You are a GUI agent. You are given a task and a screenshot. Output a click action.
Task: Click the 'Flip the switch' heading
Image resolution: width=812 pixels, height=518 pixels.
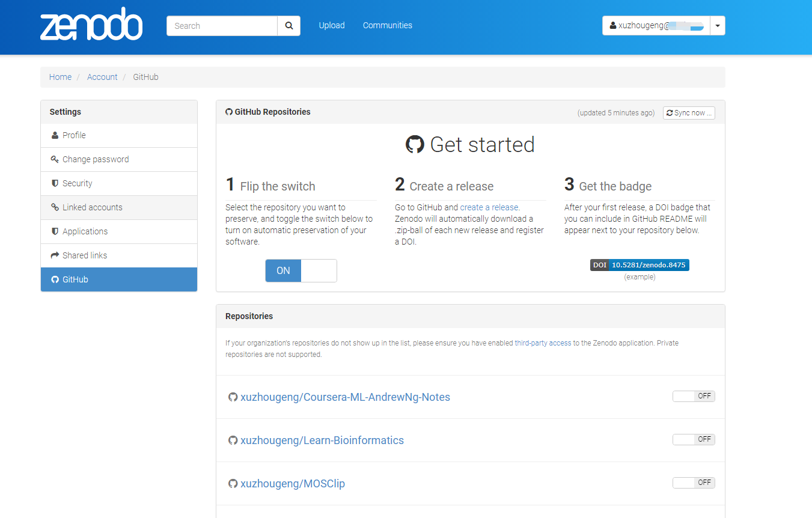[278, 186]
